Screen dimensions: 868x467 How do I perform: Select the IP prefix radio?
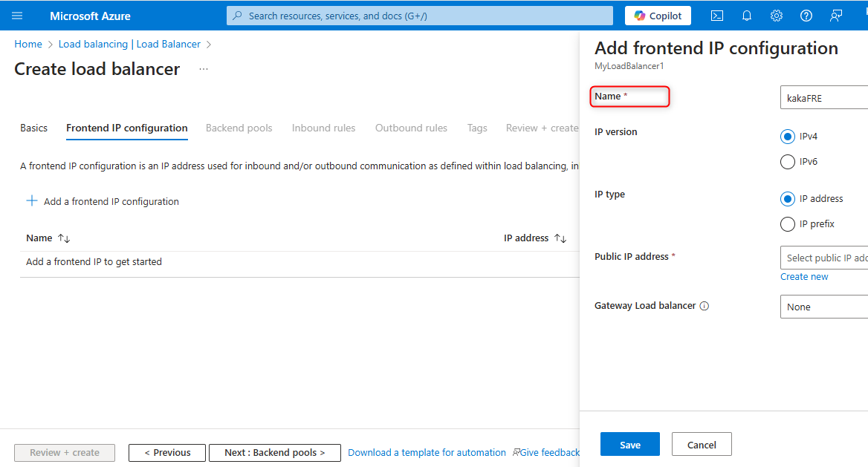787,224
